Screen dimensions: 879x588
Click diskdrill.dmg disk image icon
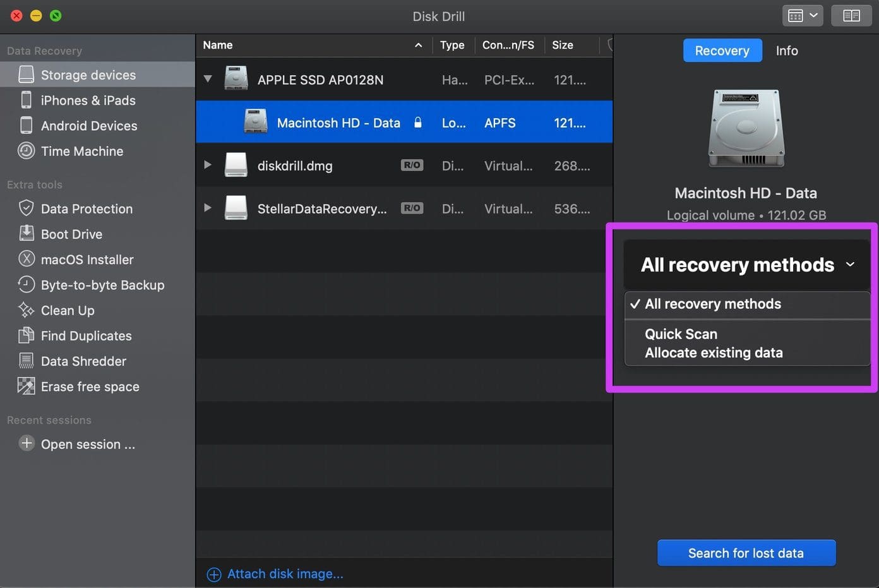pyautogui.click(x=236, y=165)
